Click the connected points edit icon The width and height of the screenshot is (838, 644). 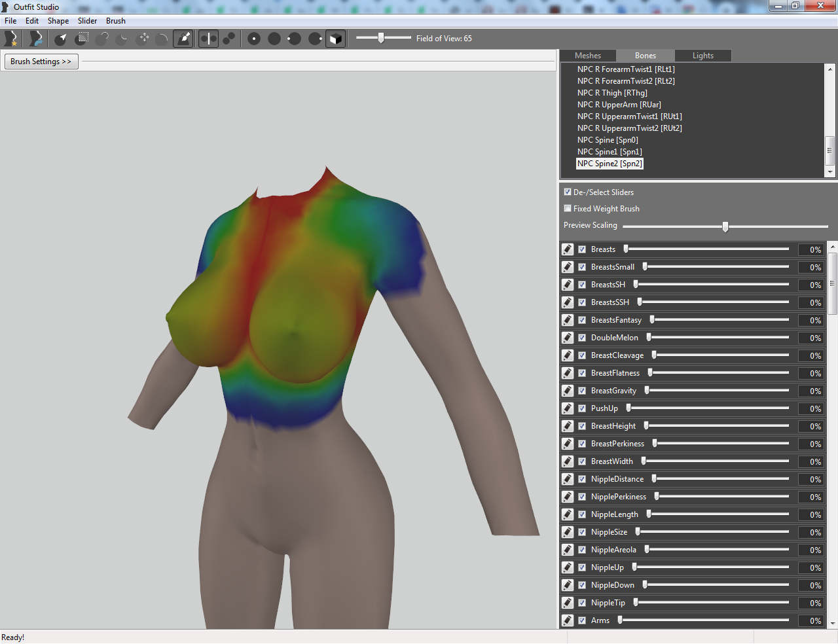(x=228, y=39)
